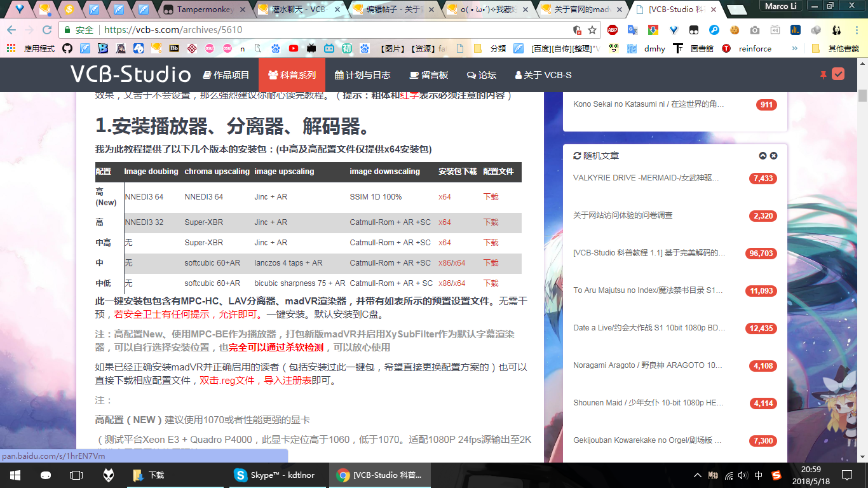Image resolution: width=868 pixels, height=488 pixels.
Task: Open the Tampermonkey extension icon in toolbar
Action: click(694, 30)
